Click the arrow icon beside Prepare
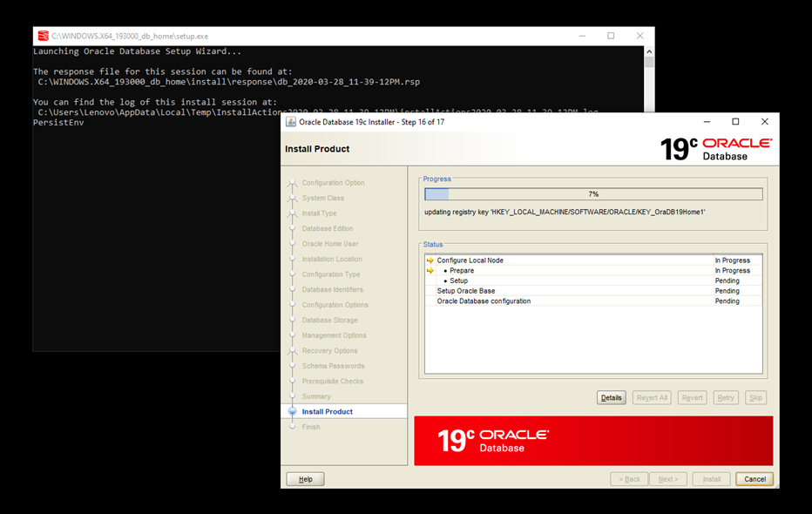This screenshot has height=514, width=812. [x=430, y=270]
